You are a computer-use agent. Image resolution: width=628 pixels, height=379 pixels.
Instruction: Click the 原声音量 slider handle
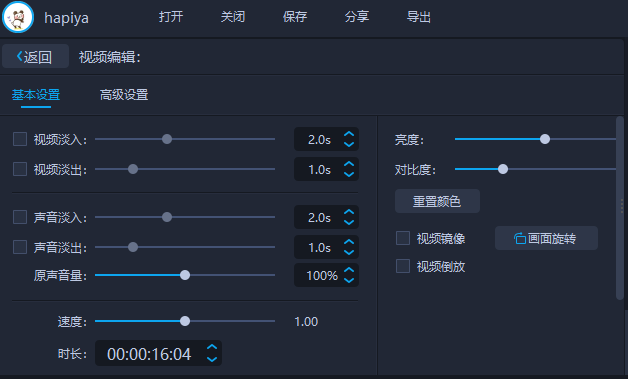(185, 275)
